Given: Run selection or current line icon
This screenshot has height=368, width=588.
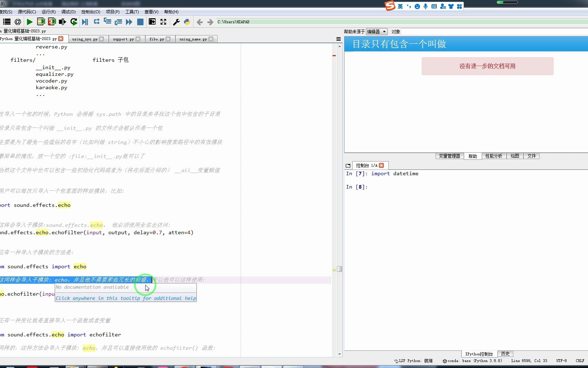Looking at the screenshot, I should pyautogui.click(x=62, y=22).
